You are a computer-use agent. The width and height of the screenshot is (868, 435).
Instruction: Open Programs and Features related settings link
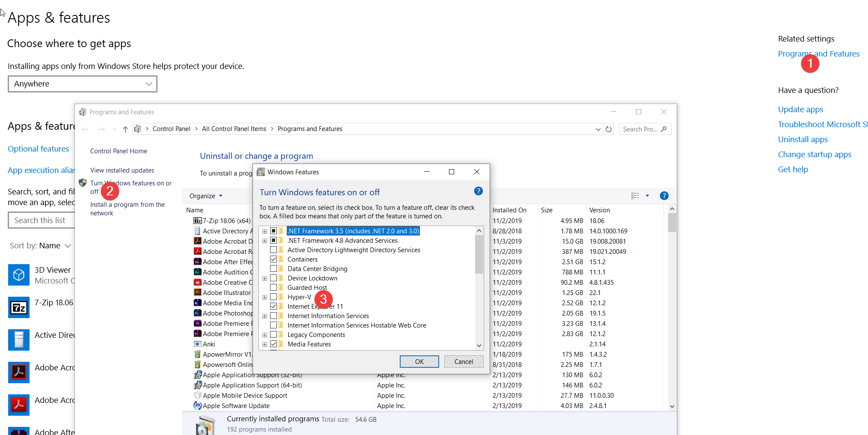click(818, 54)
